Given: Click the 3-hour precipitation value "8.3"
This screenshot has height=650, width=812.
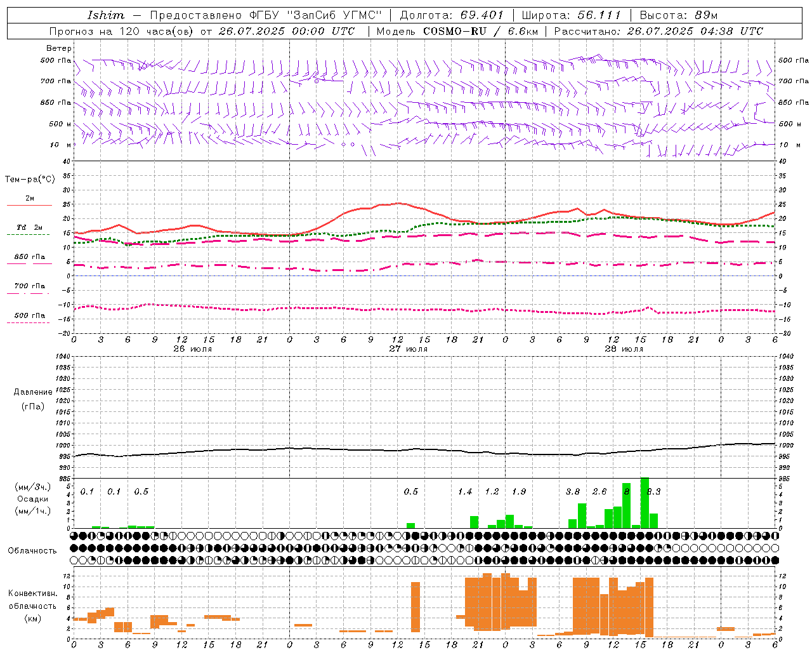Looking at the screenshot, I should [653, 492].
